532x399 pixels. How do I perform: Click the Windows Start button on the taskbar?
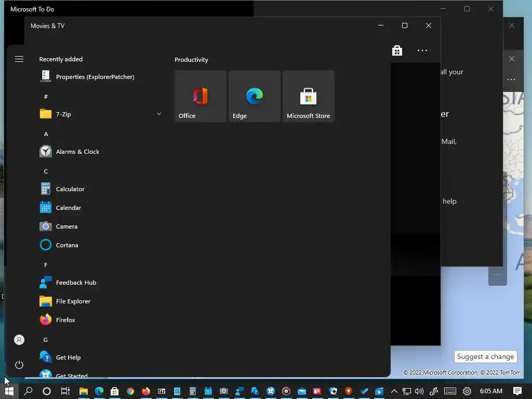pyautogui.click(x=9, y=391)
